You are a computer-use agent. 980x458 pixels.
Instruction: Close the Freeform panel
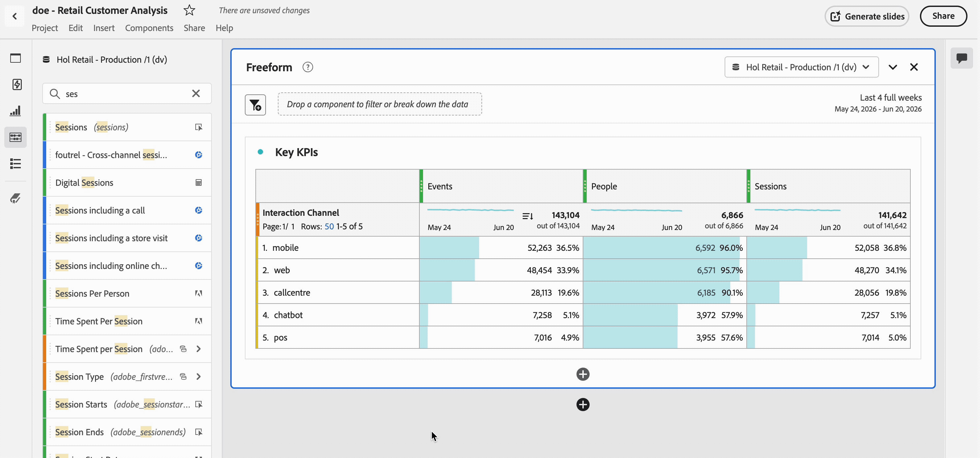tap(914, 67)
